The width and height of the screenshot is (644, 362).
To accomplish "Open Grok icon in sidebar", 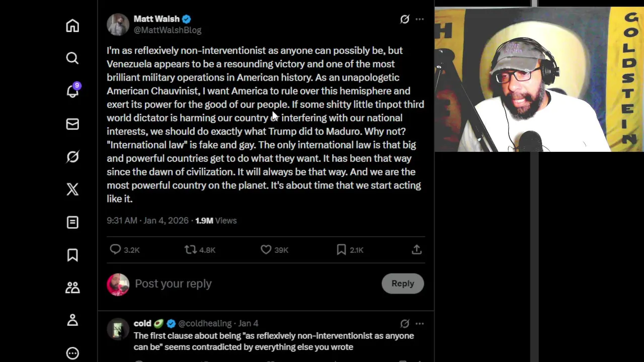I will pos(72,157).
